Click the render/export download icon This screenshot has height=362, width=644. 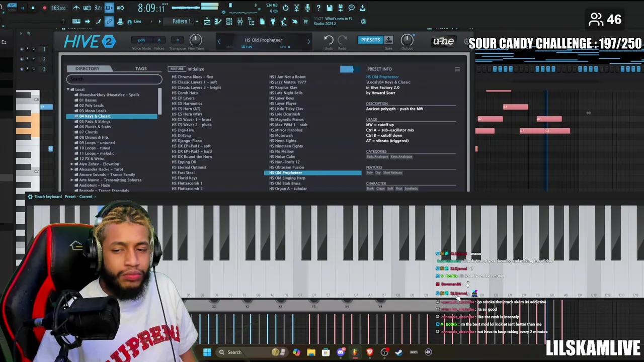(362, 8)
